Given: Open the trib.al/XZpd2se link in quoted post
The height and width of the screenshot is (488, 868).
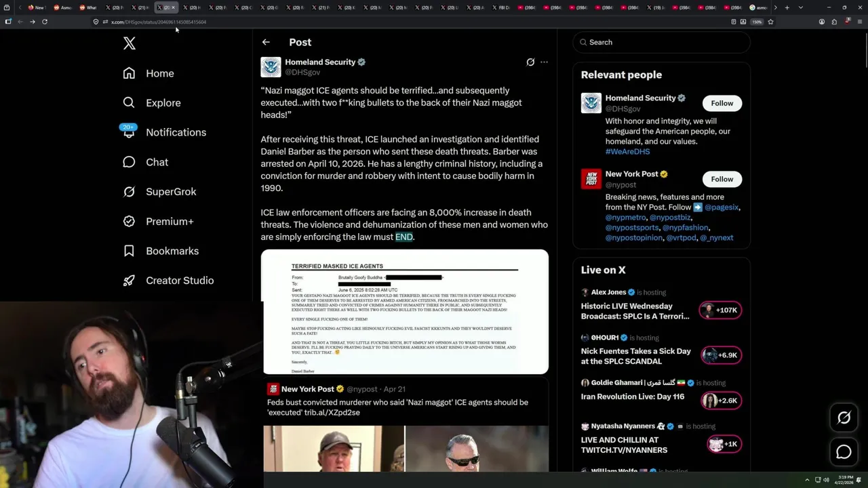Looking at the screenshot, I should 332,413.
